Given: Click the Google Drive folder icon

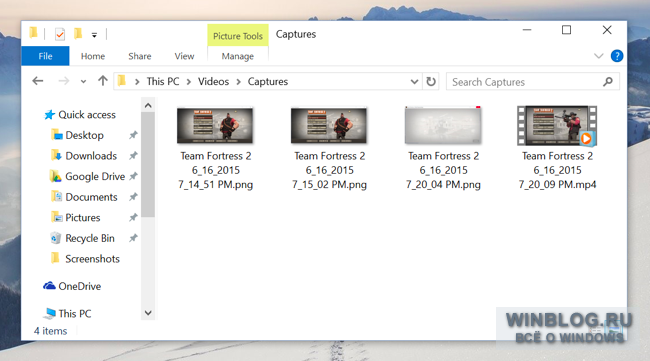Looking at the screenshot, I should click(x=56, y=176).
